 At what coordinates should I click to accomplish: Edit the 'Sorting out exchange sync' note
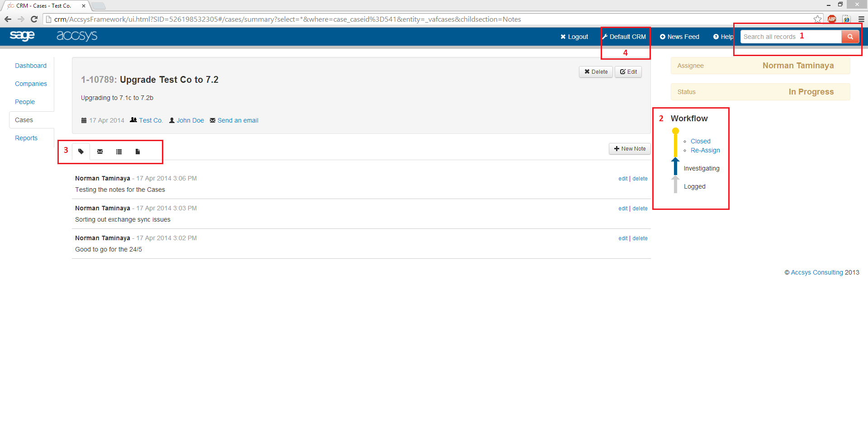coord(623,209)
